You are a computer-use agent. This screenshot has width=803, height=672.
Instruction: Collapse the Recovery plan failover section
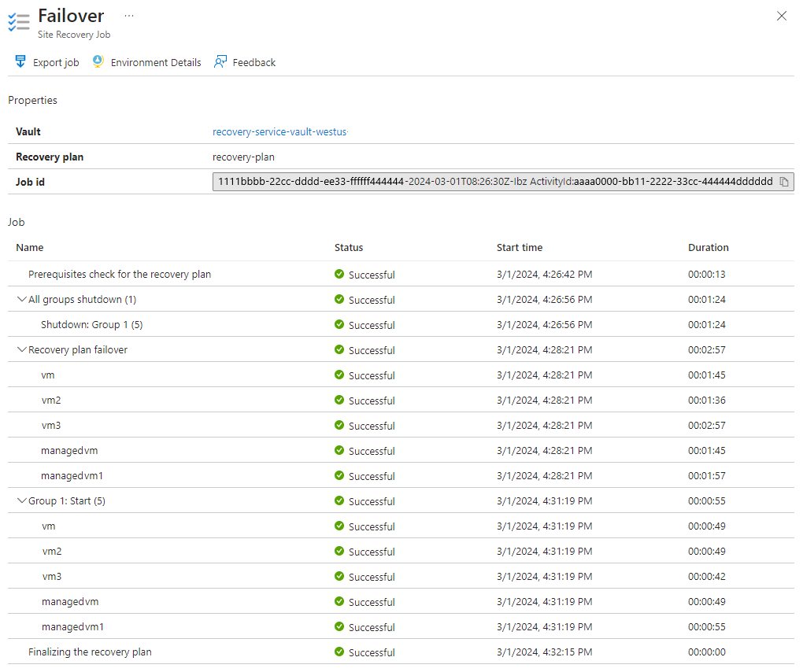point(21,350)
